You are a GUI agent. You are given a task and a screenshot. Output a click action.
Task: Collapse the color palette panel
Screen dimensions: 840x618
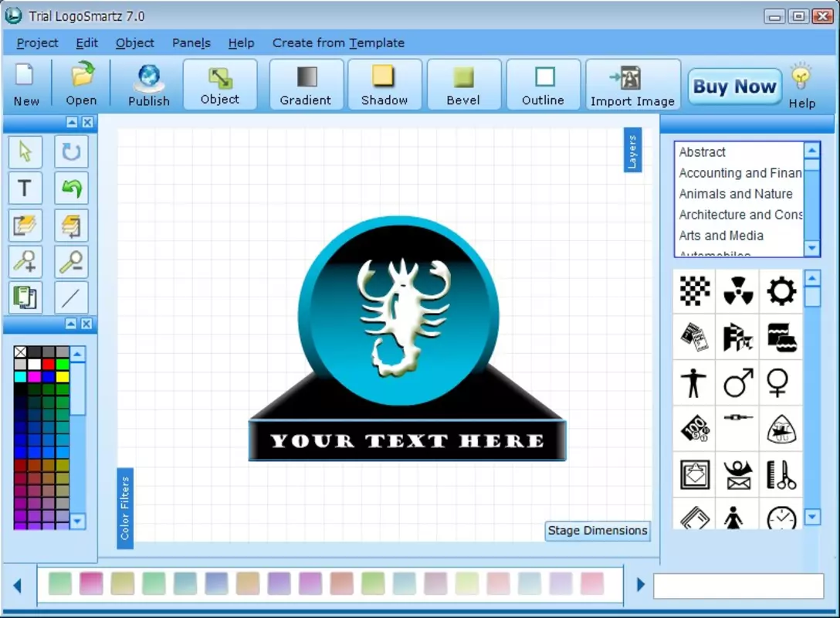71,324
